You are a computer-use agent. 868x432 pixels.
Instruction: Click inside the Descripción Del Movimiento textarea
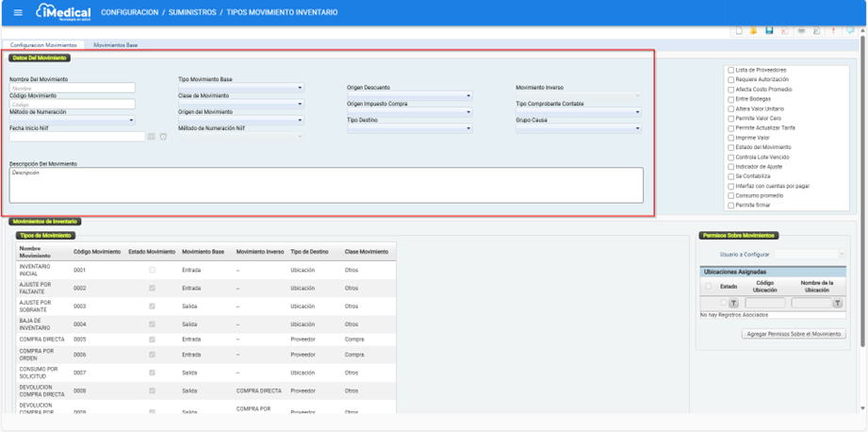click(x=326, y=186)
